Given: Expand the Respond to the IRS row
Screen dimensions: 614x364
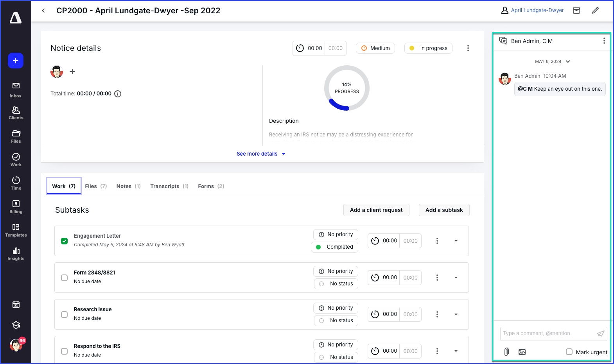Looking at the screenshot, I should (x=456, y=351).
